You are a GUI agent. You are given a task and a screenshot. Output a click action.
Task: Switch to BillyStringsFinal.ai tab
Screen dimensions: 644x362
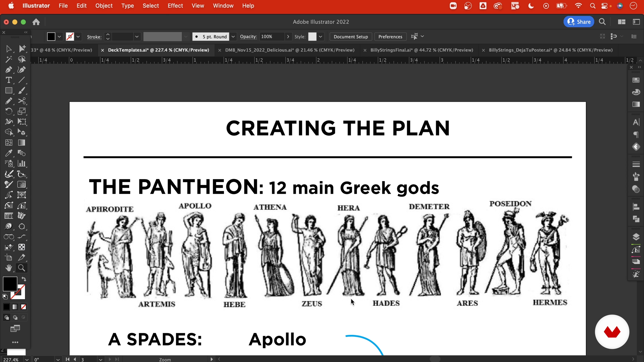(421, 50)
